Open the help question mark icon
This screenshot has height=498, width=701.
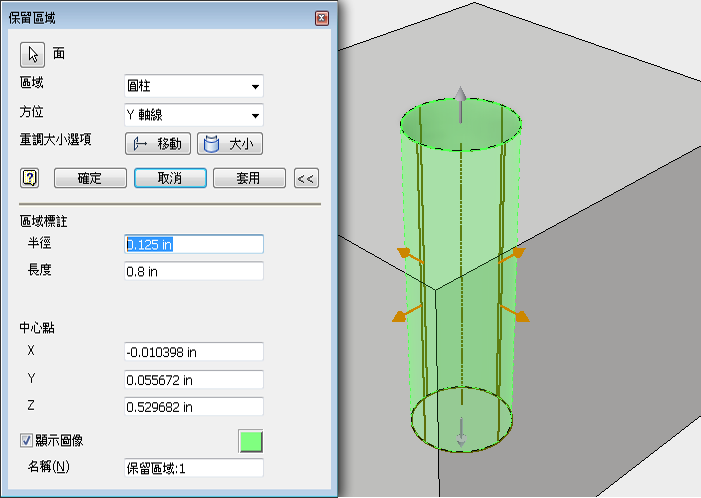coord(30,178)
